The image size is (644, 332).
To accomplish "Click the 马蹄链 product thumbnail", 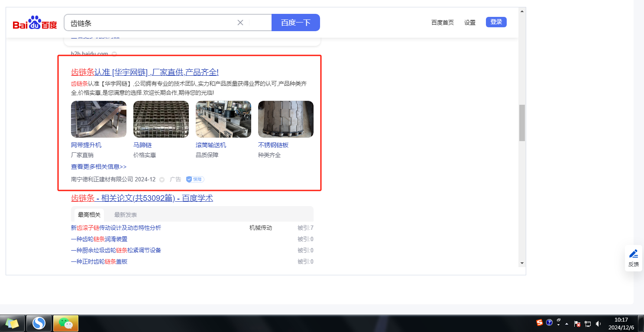I will 161,119.
